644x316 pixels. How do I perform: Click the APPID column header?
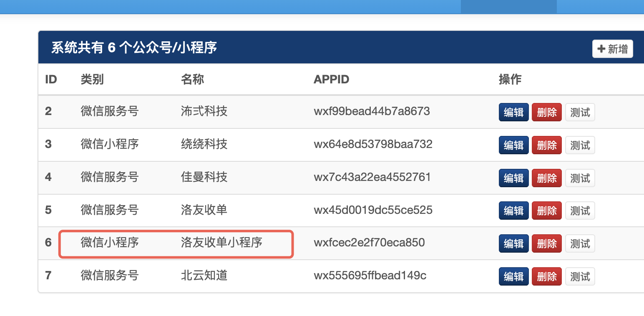(x=331, y=79)
